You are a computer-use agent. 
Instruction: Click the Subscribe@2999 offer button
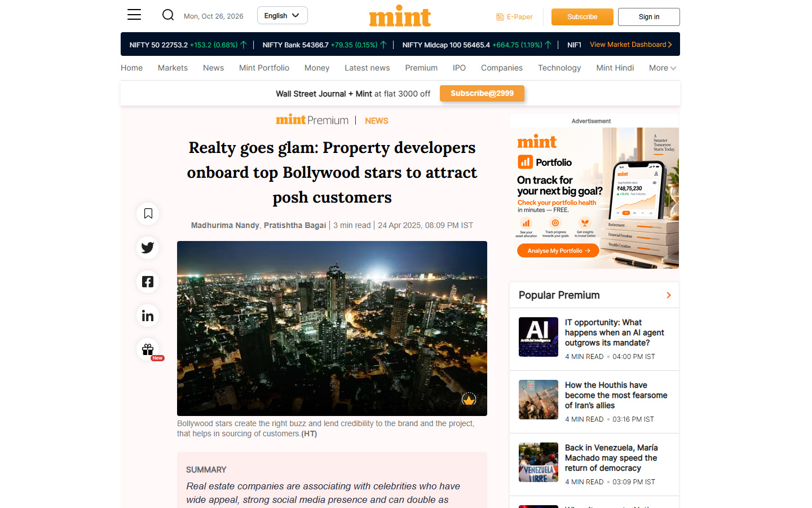point(482,94)
